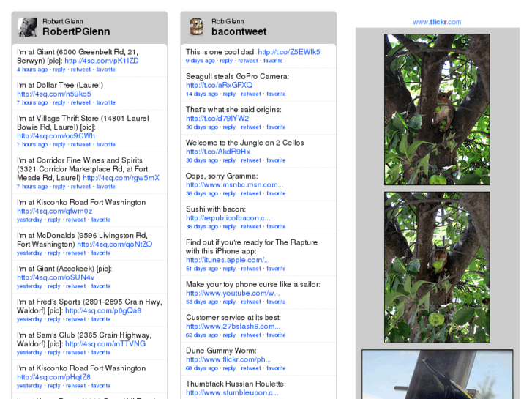Open the www.youtube.com link
The image size is (532, 399).
coord(233,294)
